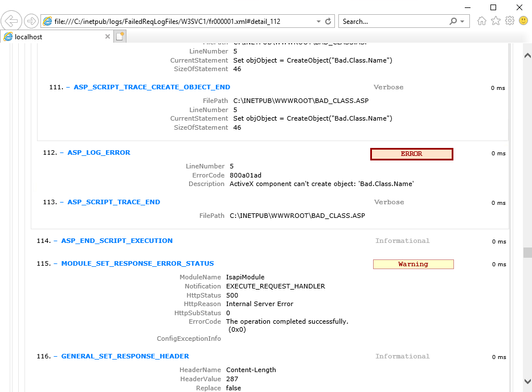Collapse event 116 GENERAL_SET_RESPONSE_HEADER
532x392 pixels.
56,356
